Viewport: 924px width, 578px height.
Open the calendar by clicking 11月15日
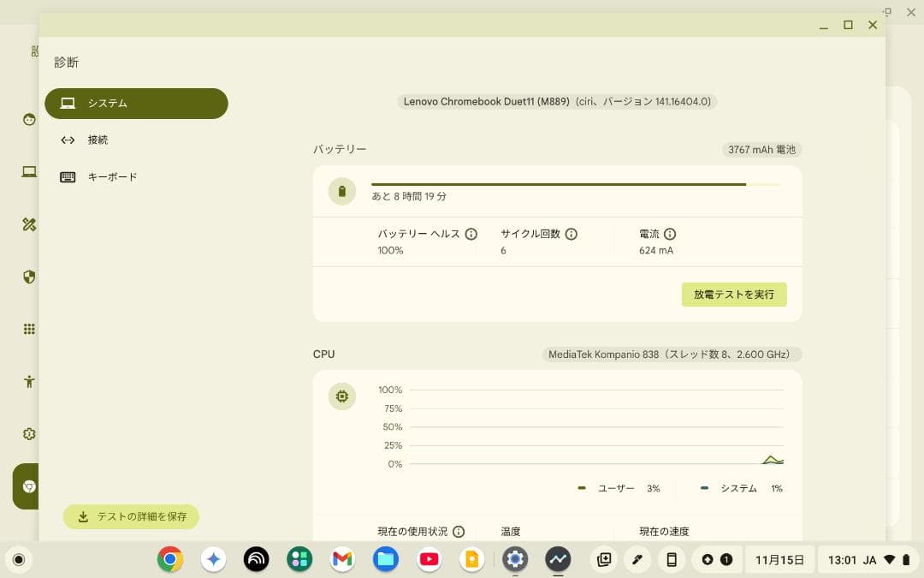tap(779, 559)
